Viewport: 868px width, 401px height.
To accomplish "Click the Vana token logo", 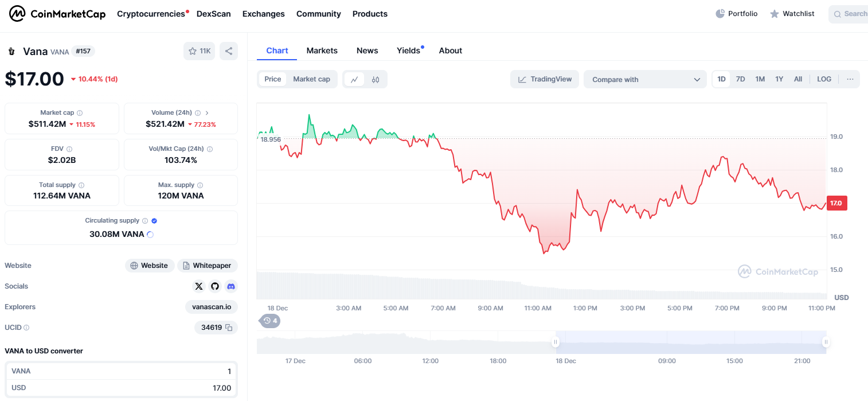I will [x=11, y=51].
